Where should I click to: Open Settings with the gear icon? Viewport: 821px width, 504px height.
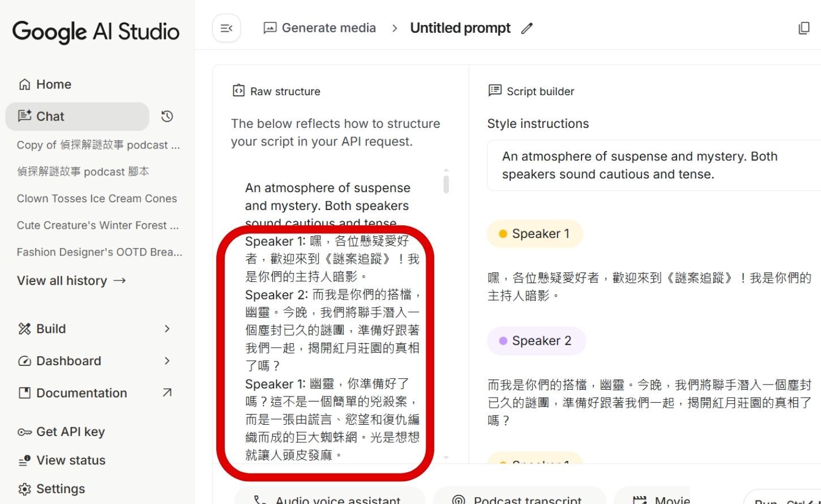(24, 488)
